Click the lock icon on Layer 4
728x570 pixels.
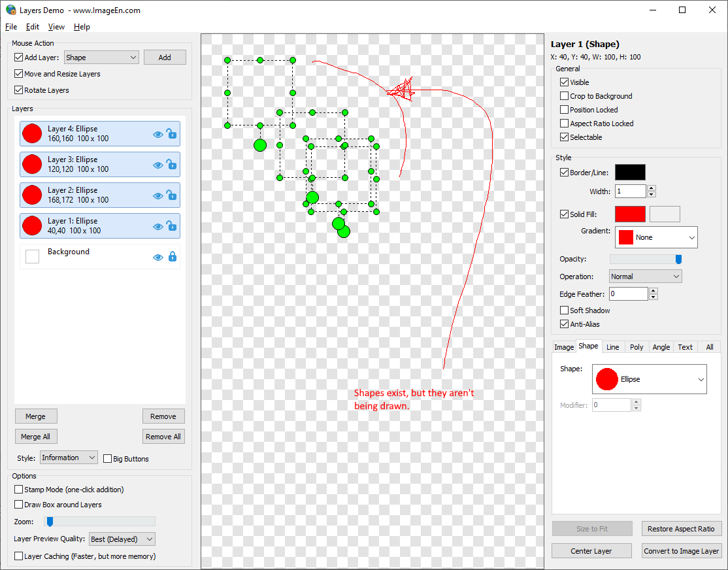pos(172,133)
